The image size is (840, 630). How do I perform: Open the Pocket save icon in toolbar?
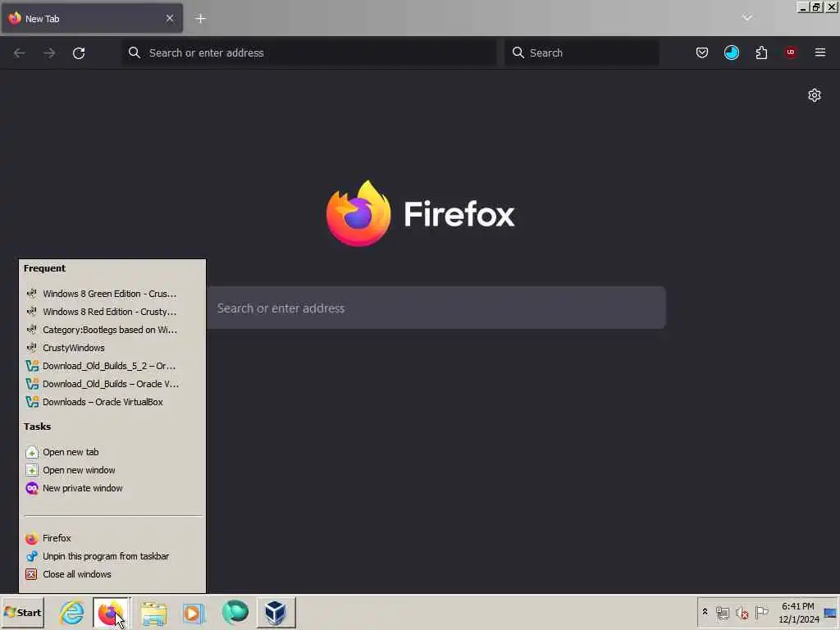pyautogui.click(x=702, y=52)
